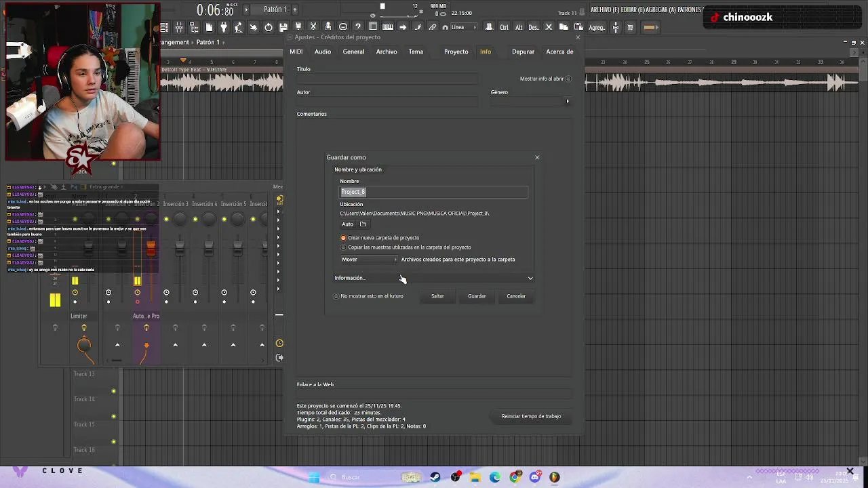Click the save floppy icon in toolbar
The height and width of the screenshot is (488, 868).
tap(283, 27)
